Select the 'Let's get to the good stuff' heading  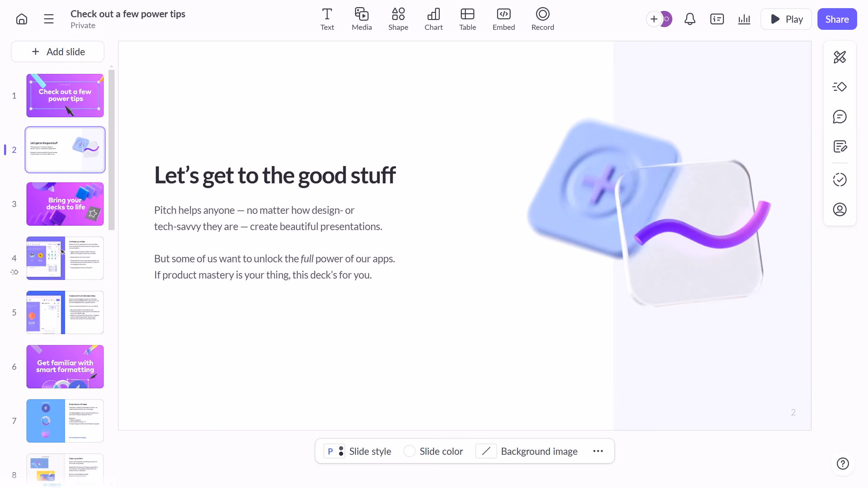click(x=275, y=175)
